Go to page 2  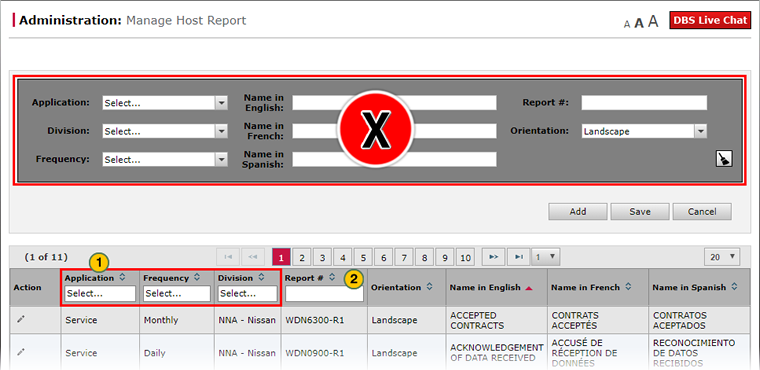(x=301, y=257)
